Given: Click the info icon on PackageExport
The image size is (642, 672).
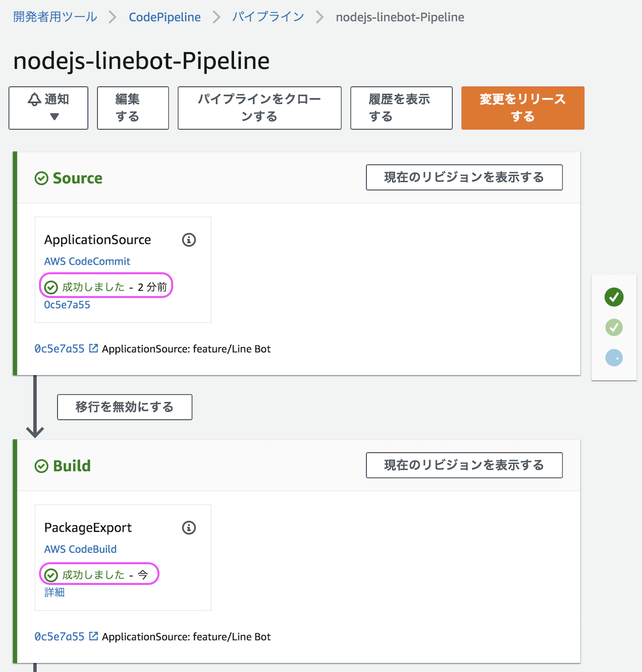Looking at the screenshot, I should click(x=189, y=528).
